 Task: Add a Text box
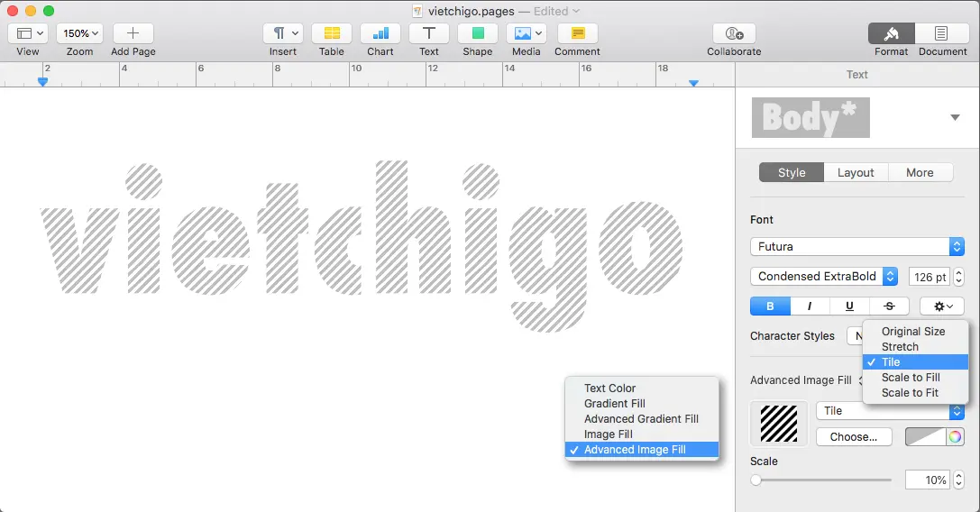[x=429, y=33]
